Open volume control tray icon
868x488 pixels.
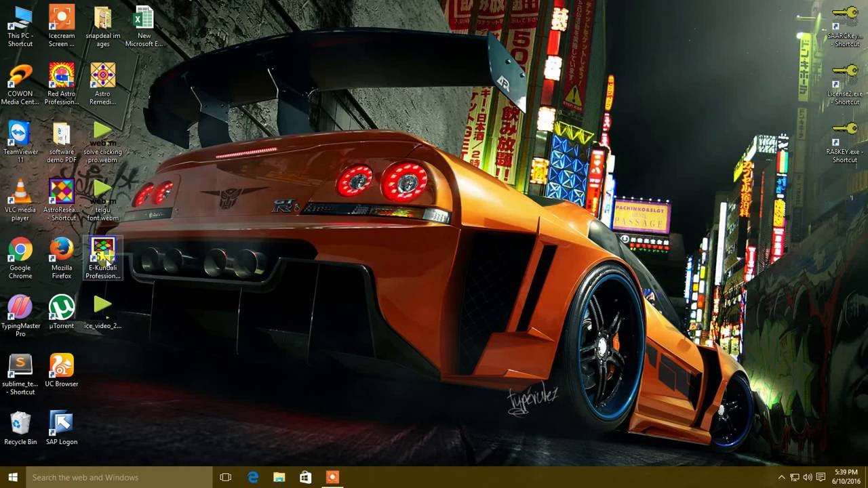[807, 477]
